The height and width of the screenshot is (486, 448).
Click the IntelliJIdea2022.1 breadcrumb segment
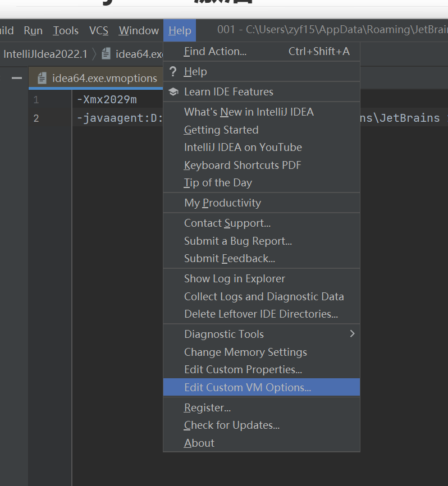(x=45, y=54)
